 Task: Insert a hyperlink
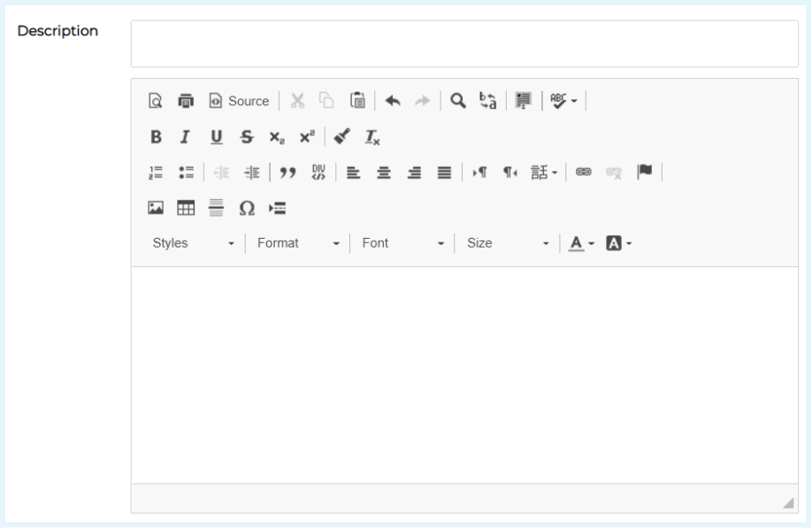584,172
